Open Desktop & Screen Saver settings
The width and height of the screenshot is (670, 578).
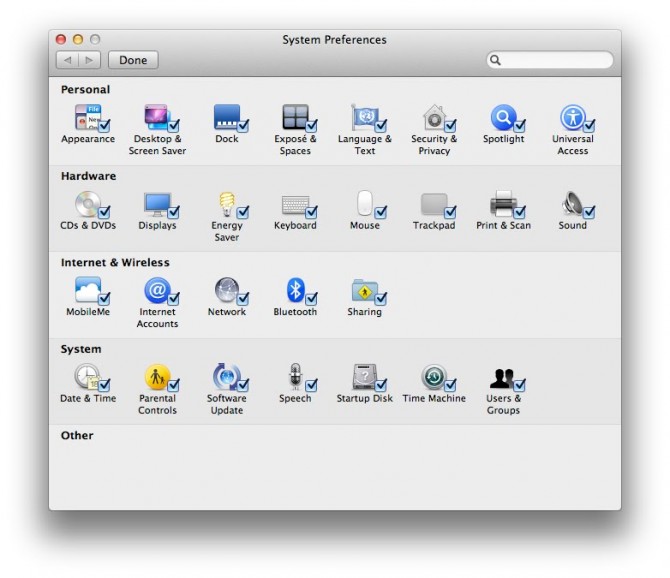click(x=156, y=117)
